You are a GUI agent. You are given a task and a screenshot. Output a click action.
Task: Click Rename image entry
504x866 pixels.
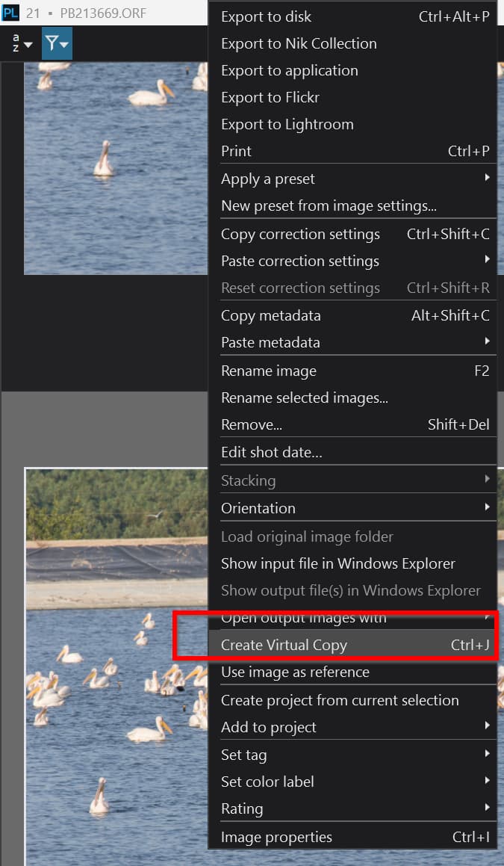[x=269, y=371]
